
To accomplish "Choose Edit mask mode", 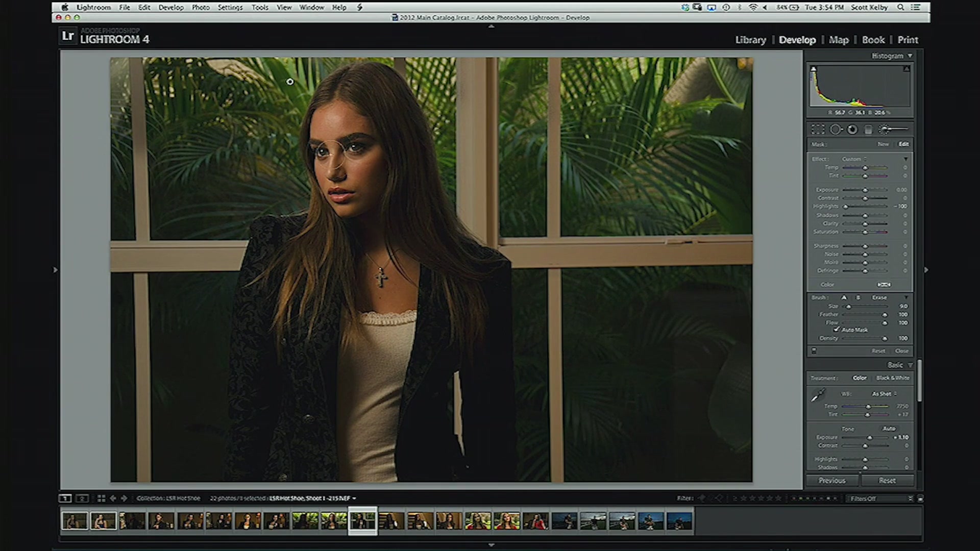I will [x=904, y=144].
